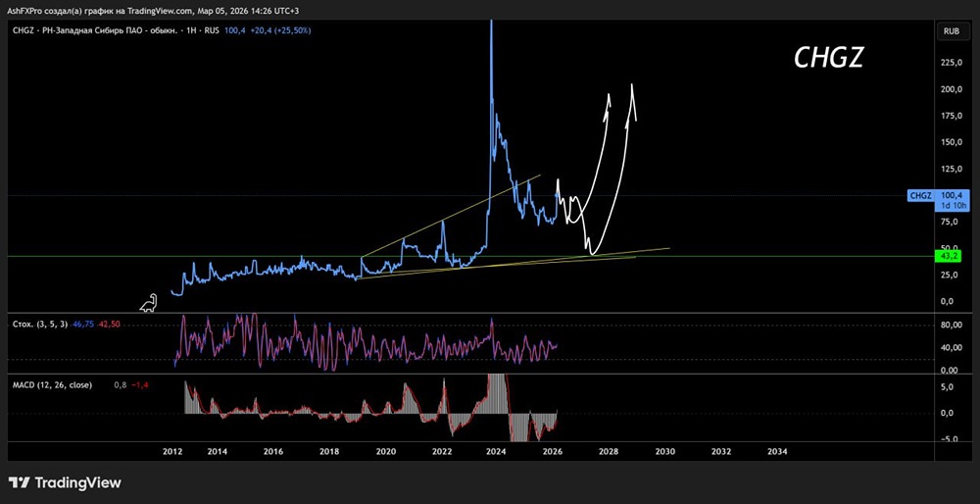
Task: Click the 2024 label on the time axis
Action: tap(496, 451)
